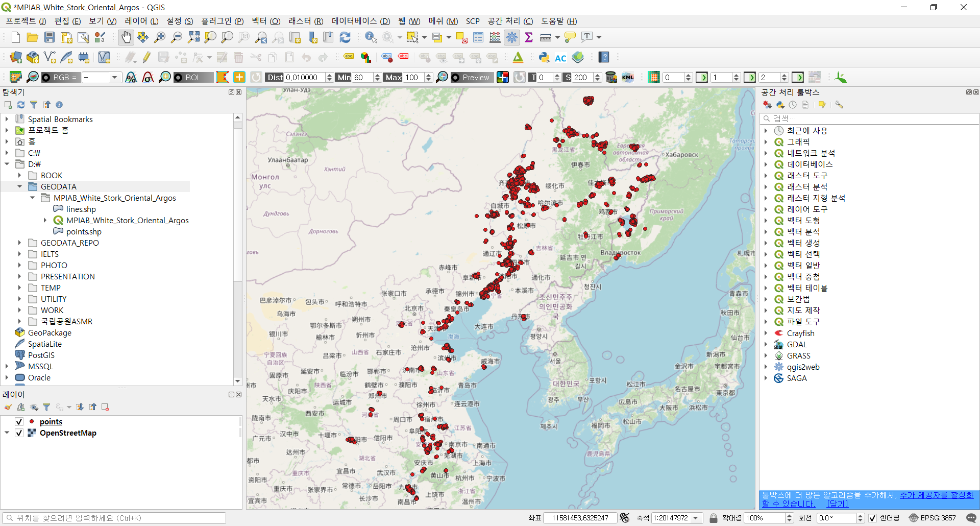Expand the SAGA toolbox group

tap(766, 378)
